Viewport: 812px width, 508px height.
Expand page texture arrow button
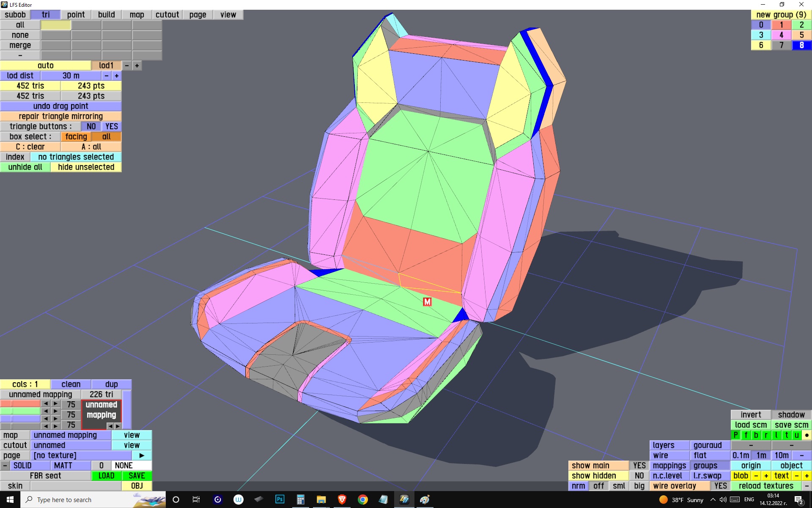coord(142,456)
